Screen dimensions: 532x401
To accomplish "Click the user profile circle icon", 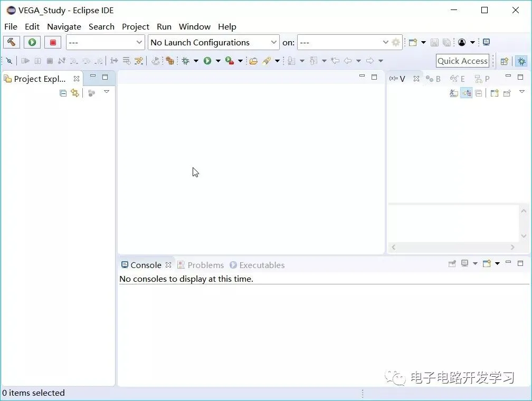I will 462,42.
